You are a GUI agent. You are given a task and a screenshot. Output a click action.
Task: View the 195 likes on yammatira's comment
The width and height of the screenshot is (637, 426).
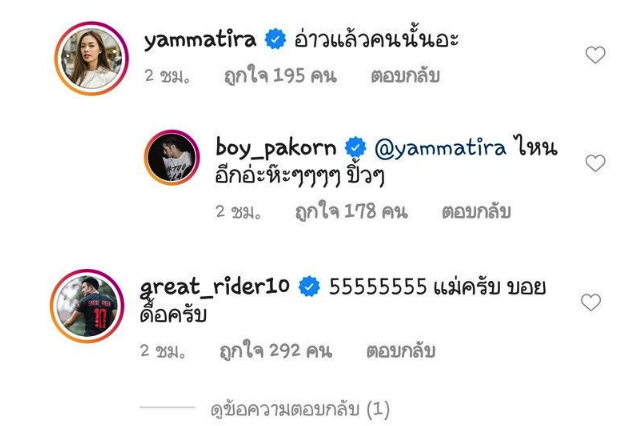280,76
